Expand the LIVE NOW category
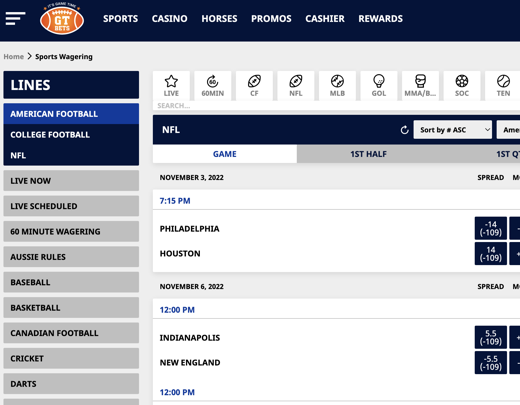The image size is (520, 405). 71,181
